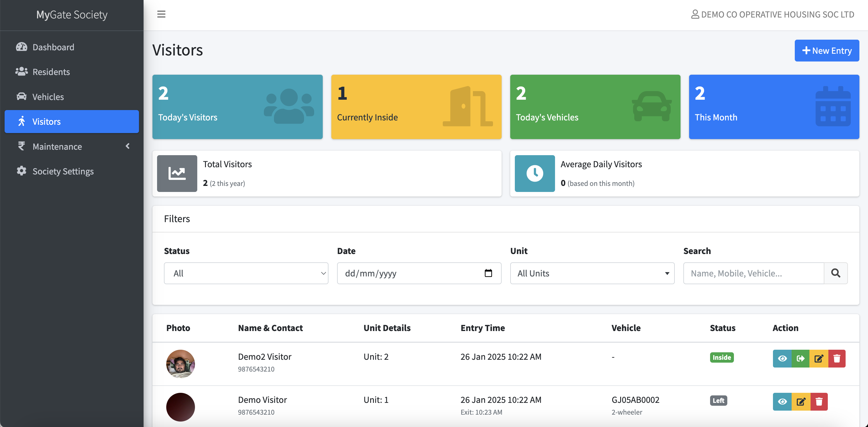Viewport: 868px width, 427px height.
Task: Click the Currently Inside card
Action: (416, 107)
